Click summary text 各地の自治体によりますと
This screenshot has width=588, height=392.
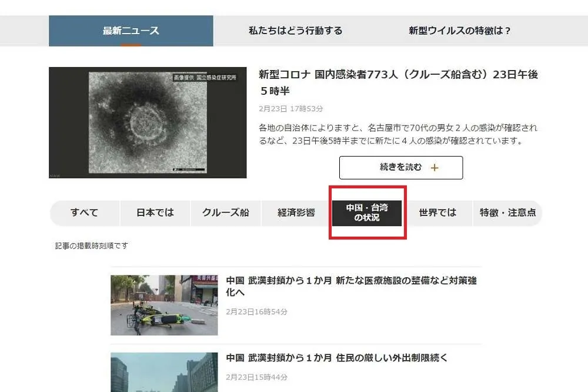tap(398, 134)
